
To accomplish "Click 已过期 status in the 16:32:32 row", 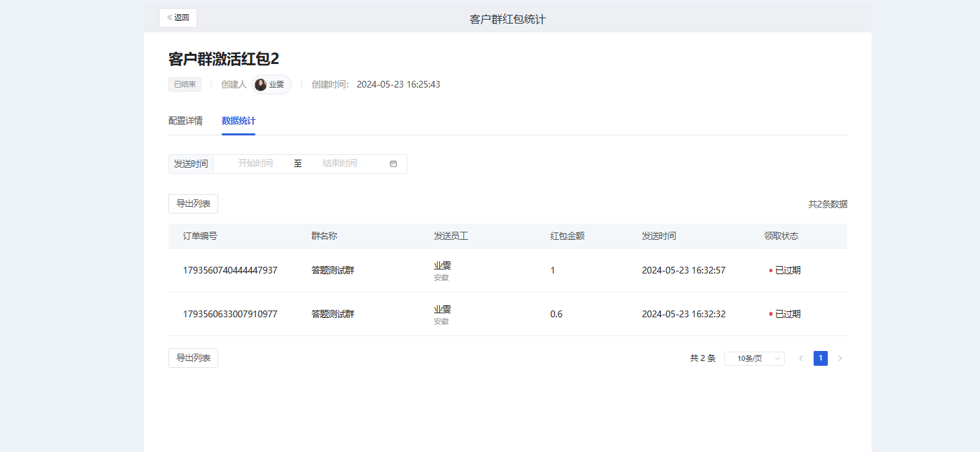I will (787, 314).
